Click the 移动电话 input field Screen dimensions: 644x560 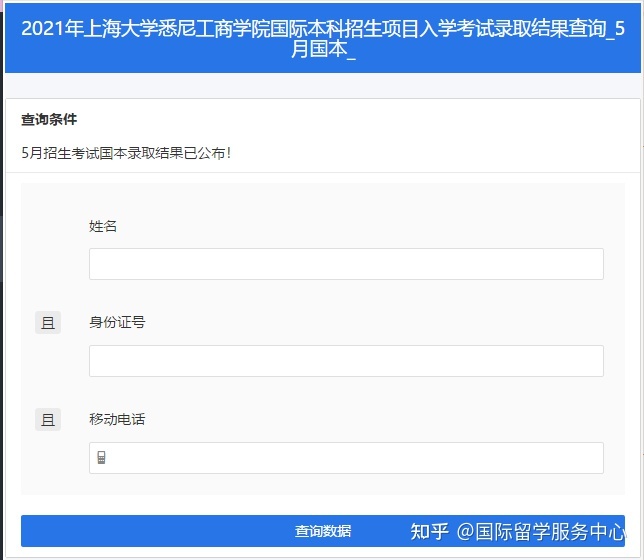346,458
